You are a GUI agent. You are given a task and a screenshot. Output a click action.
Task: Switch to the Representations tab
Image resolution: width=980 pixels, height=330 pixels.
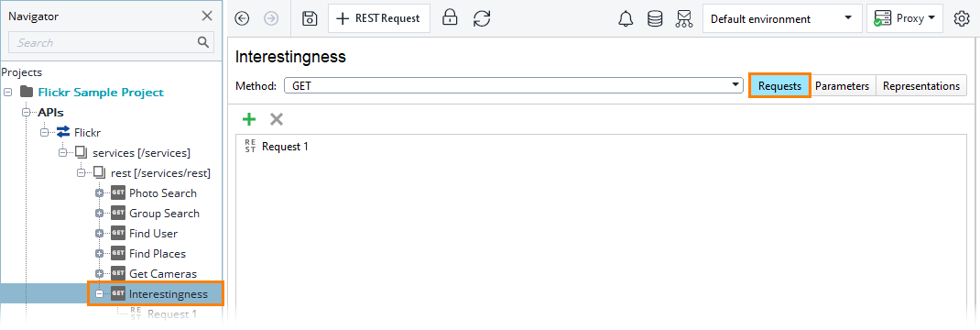921,86
